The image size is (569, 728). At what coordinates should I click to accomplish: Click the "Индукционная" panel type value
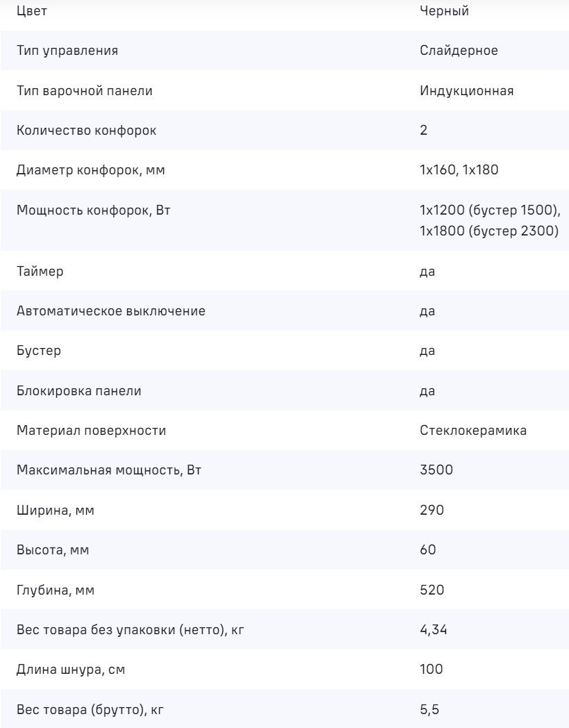467,90
